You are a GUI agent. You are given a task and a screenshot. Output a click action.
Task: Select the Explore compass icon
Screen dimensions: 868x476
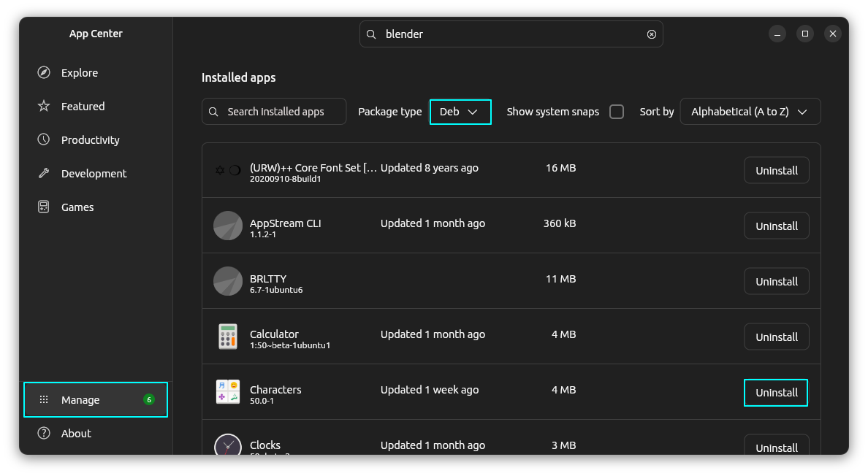coord(45,72)
